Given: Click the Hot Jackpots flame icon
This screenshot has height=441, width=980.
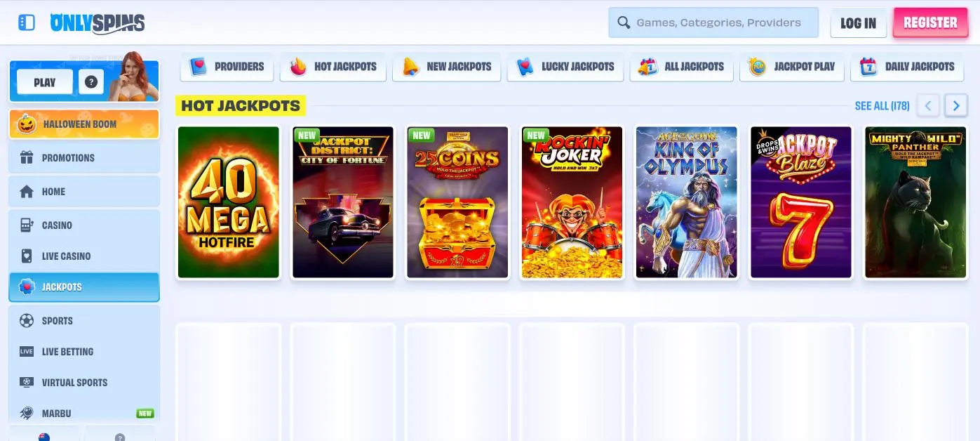Looking at the screenshot, I should (x=297, y=67).
